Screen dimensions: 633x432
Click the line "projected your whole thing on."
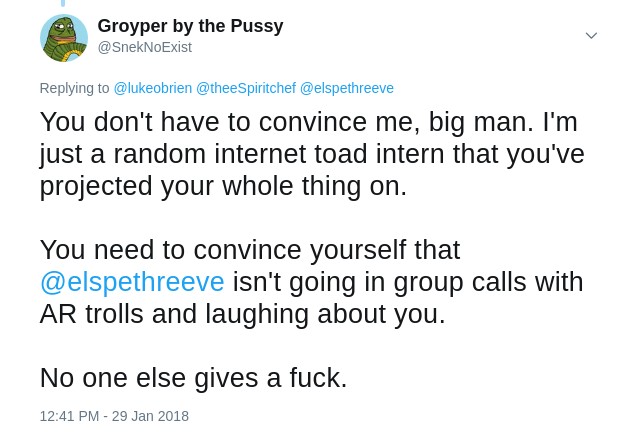[x=223, y=186]
